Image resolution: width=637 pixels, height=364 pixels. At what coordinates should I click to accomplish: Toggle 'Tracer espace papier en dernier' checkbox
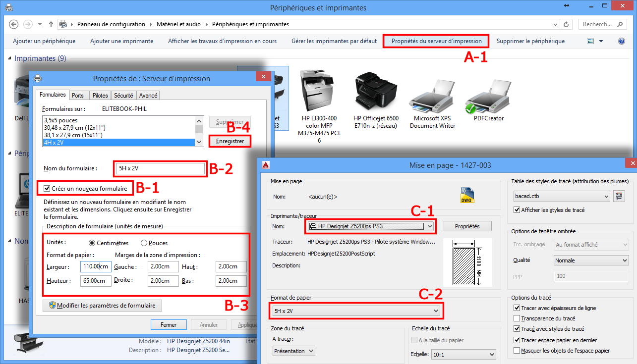(518, 340)
